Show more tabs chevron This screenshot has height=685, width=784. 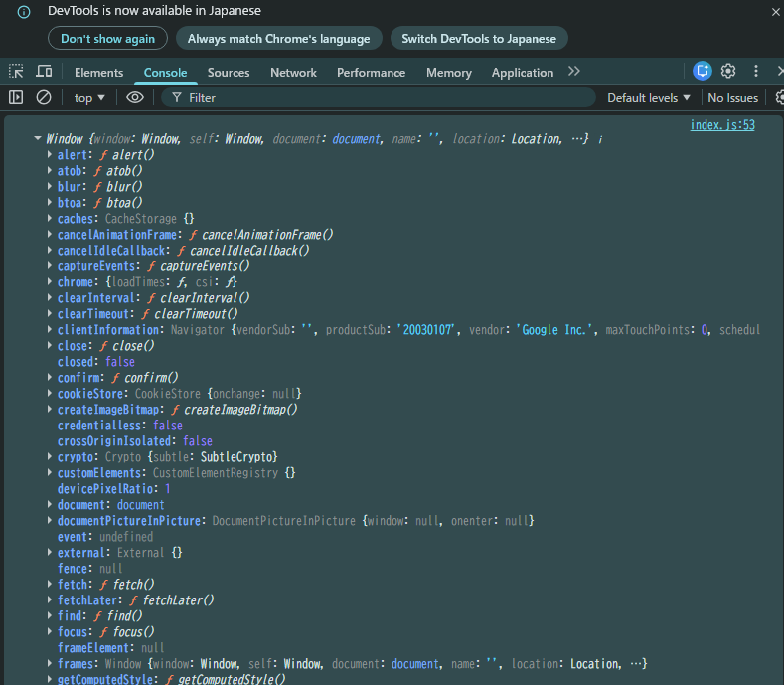pos(574,71)
